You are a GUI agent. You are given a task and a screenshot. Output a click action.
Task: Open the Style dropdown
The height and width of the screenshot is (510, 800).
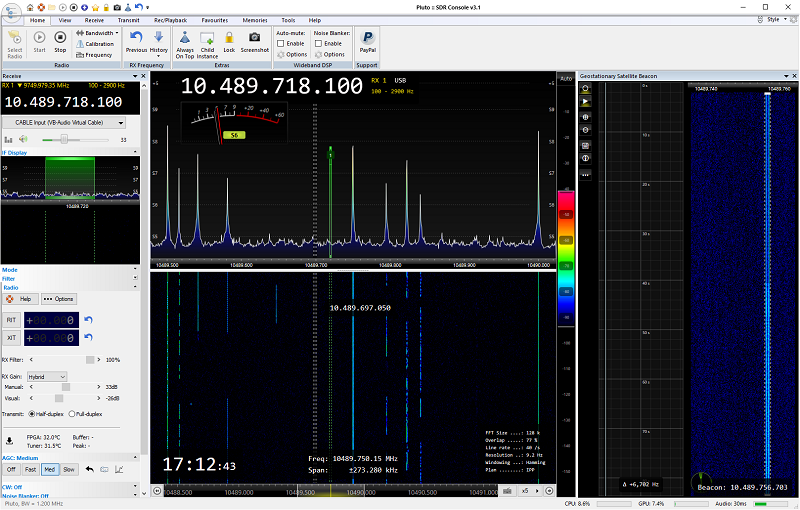tap(777, 19)
